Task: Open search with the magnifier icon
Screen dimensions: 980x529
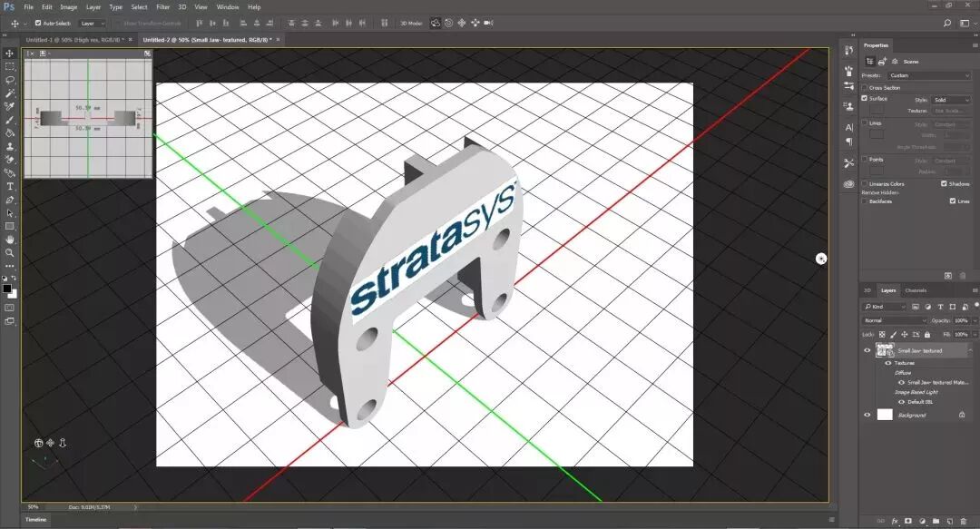Action: pyautogui.click(x=946, y=23)
